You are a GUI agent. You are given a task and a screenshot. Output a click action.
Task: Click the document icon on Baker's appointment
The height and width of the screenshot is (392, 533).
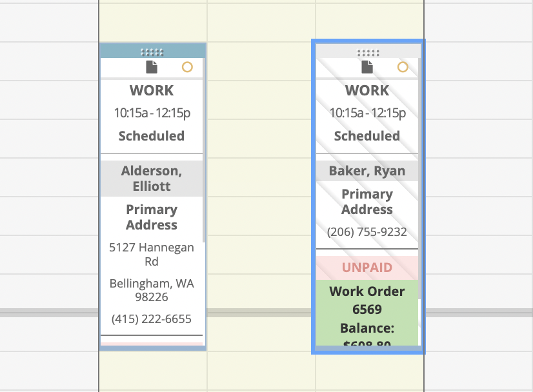click(367, 67)
